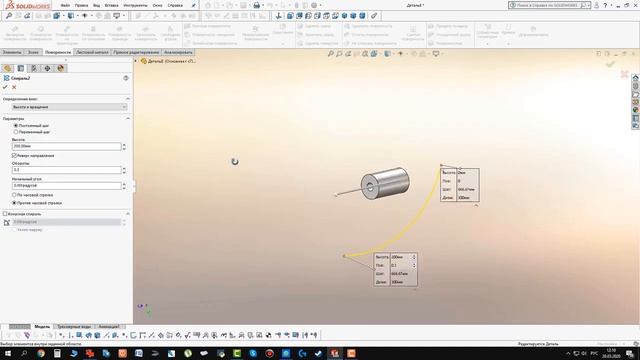Image resolution: width=640 pixels, height=360 pixels.
Task: Open the PropertyManager tab icon
Action: click(x=21, y=68)
